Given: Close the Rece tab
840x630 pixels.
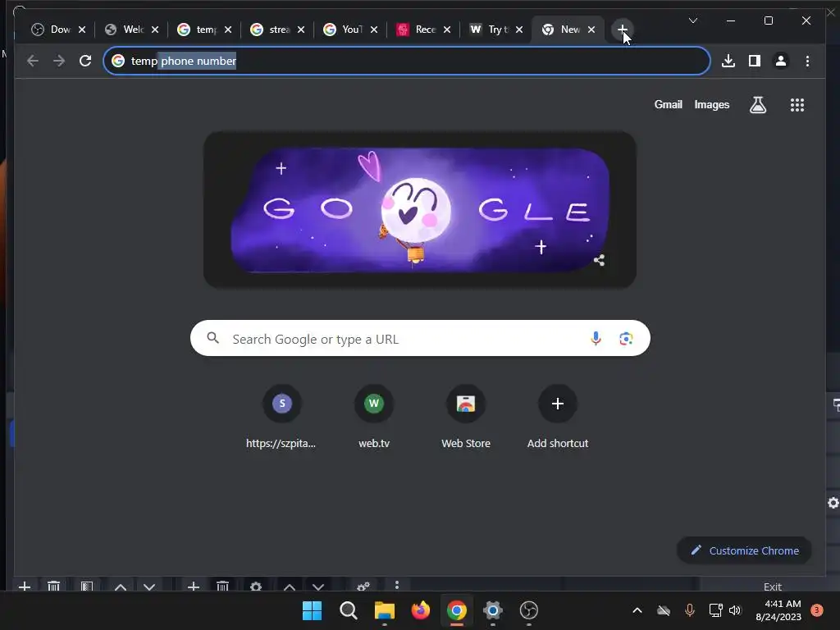Looking at the screenshot, I should [447, 30].
